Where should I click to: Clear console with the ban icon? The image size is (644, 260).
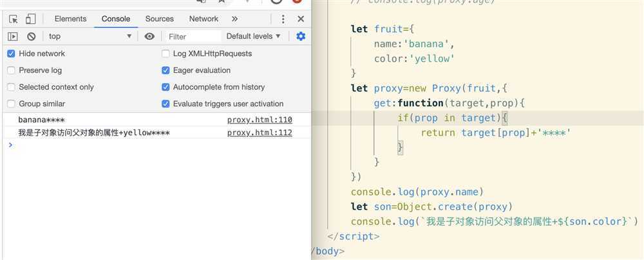[x=31, y=37]
